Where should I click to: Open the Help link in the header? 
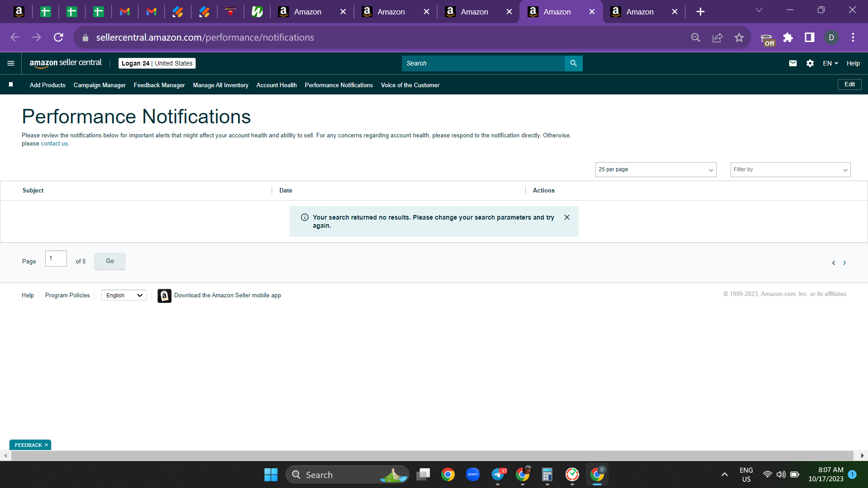tap(853, 63)
